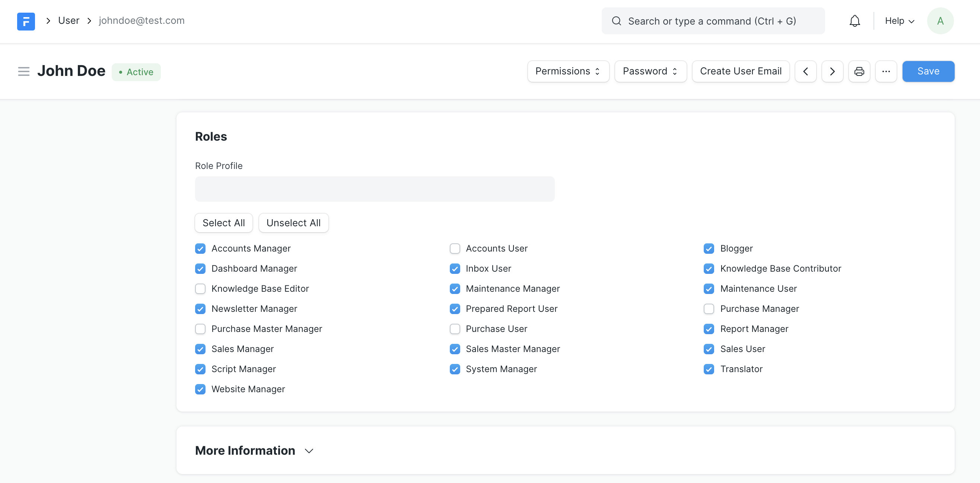Disable the Sales Manager checkbox
This screenshot has width=980, height=483.
201,348
